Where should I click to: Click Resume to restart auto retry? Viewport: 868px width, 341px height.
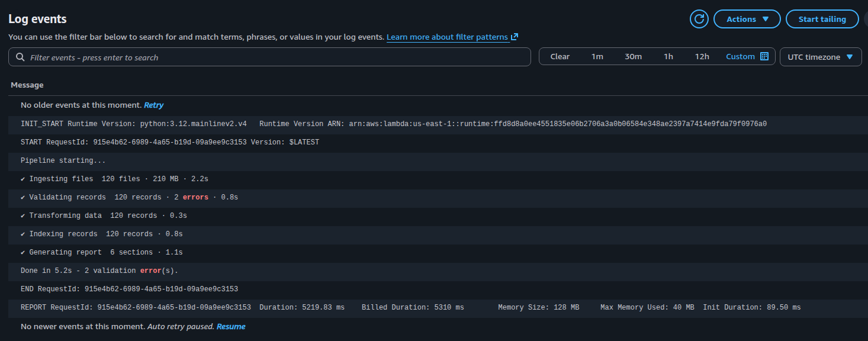tap(231, 326)
